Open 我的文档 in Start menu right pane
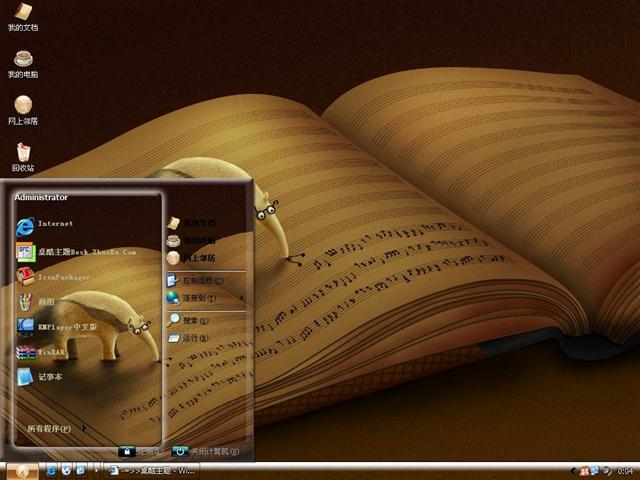 (191, 223)
